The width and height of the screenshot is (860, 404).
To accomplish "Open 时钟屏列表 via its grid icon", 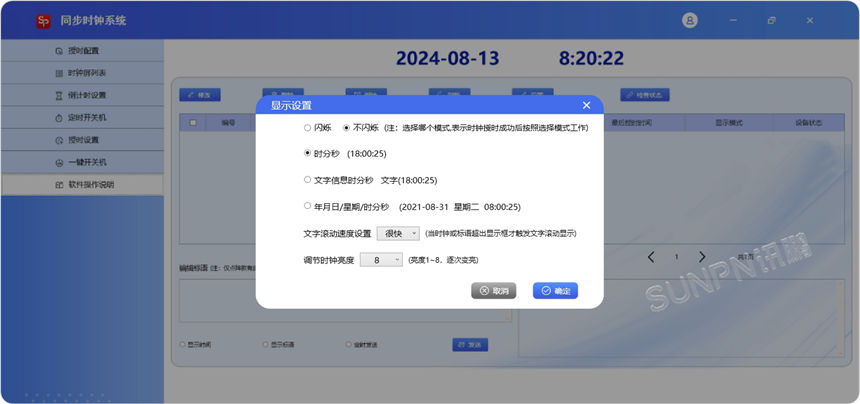I will click(x=59, y=73).
